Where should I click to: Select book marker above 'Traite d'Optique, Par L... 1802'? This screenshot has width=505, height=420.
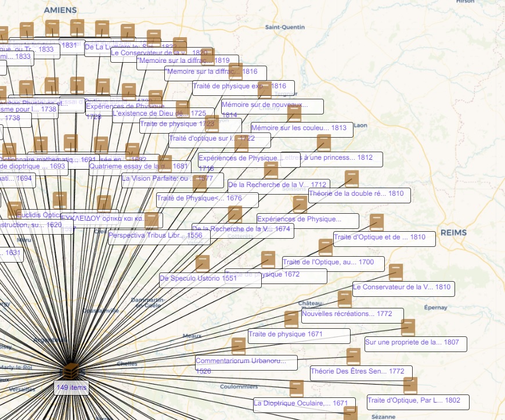410,386
